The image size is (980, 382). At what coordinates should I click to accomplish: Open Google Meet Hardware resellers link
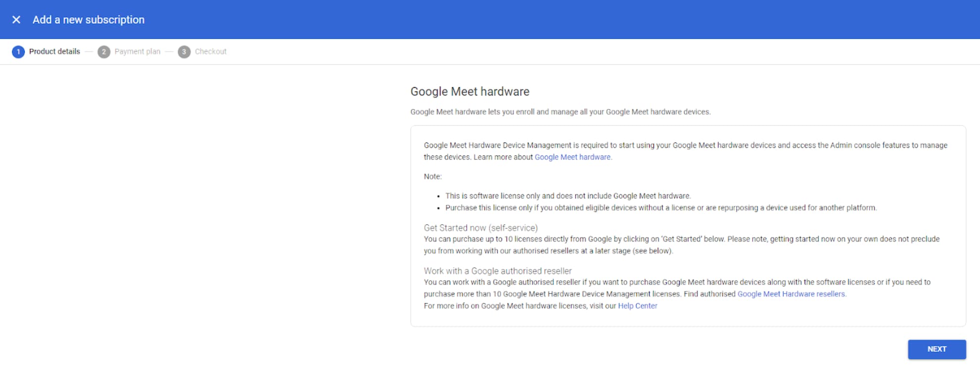[x=791, y=294]
